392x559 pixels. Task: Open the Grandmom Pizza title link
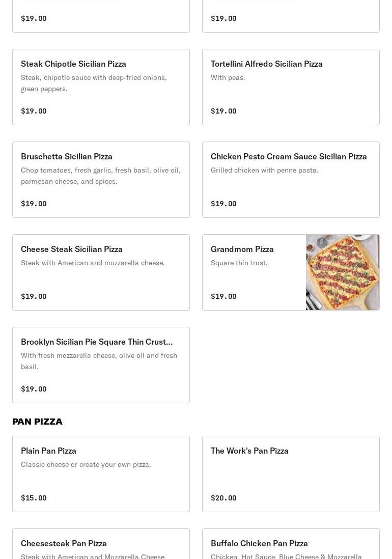click(242, 249)
